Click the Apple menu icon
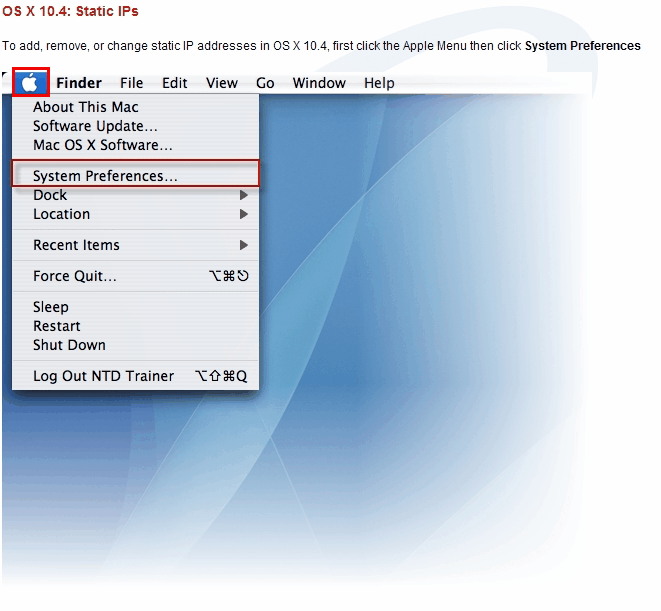 click(x=31, y=82)
